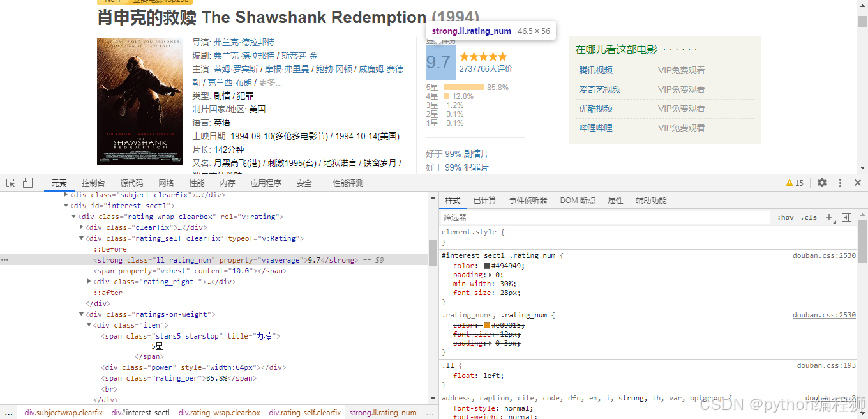868x419 pixels.
Task: Collapse the interest_sectl div node
Action: click(x=66, y=206)
